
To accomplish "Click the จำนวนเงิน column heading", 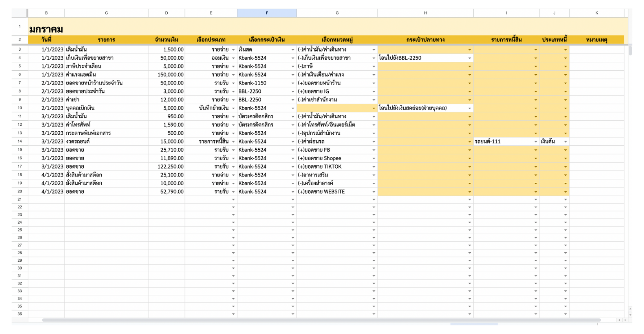I will click(166, 40).
